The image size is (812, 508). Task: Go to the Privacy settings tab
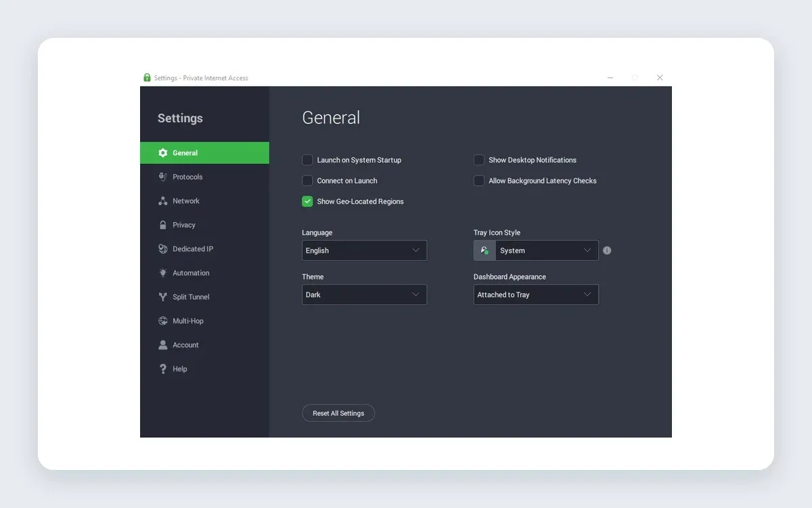tap(204, 225)
